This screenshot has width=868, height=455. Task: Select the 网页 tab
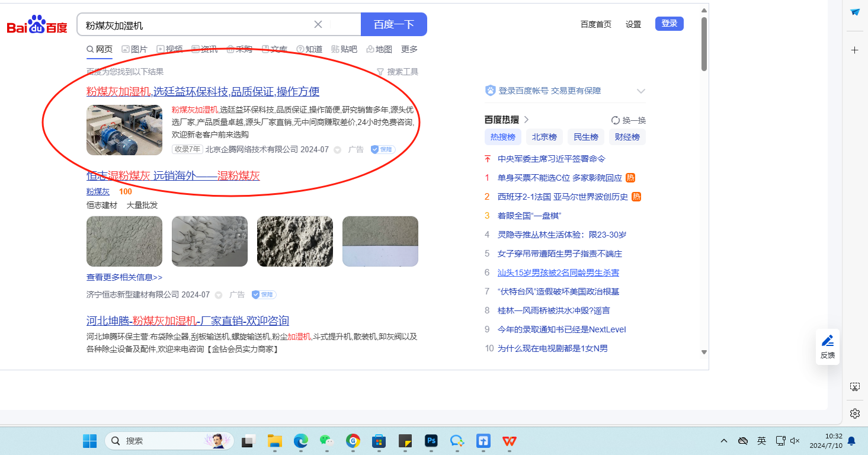[x=100, y=49]
